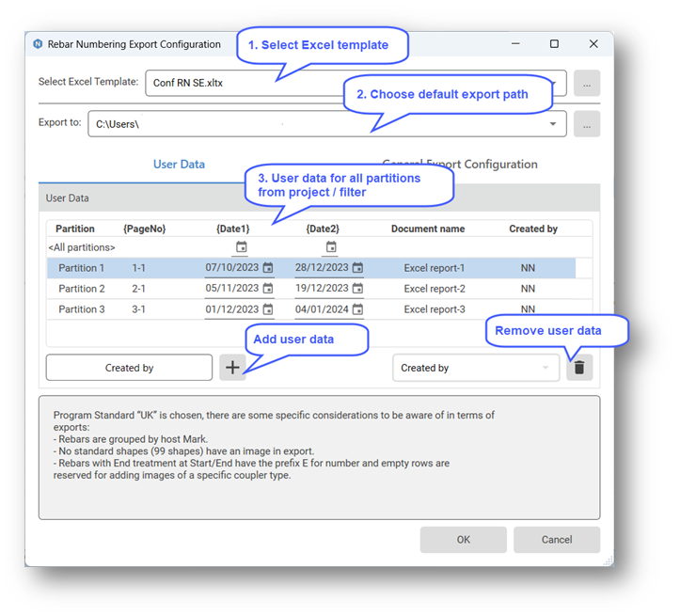Viewport: 680px width, 616px height.
Task: Click page number 1-1 cell
Action: click(x=139, y=268)
